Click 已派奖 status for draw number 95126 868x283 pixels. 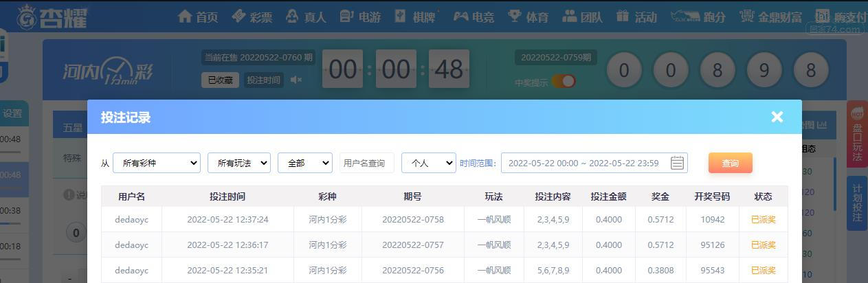pos(764,245)
